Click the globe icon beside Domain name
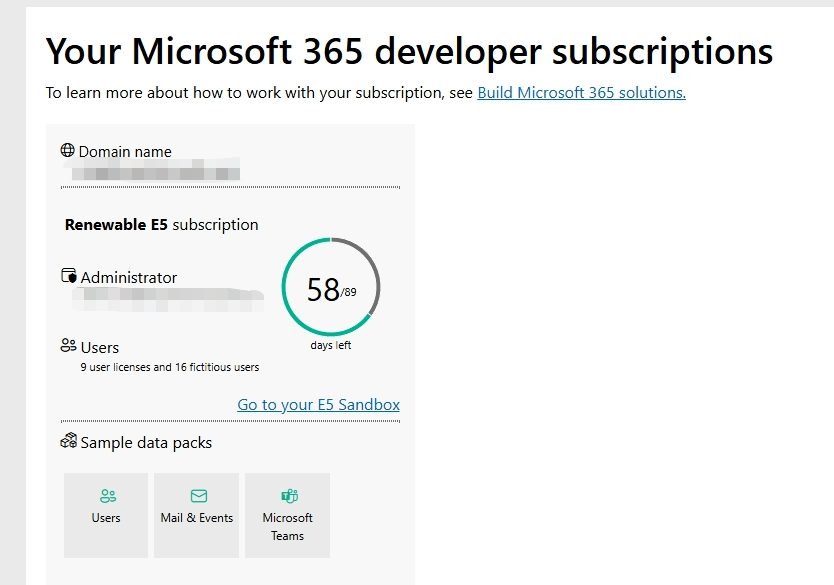Viewport: 834px width, 585px height. point(68,151)
